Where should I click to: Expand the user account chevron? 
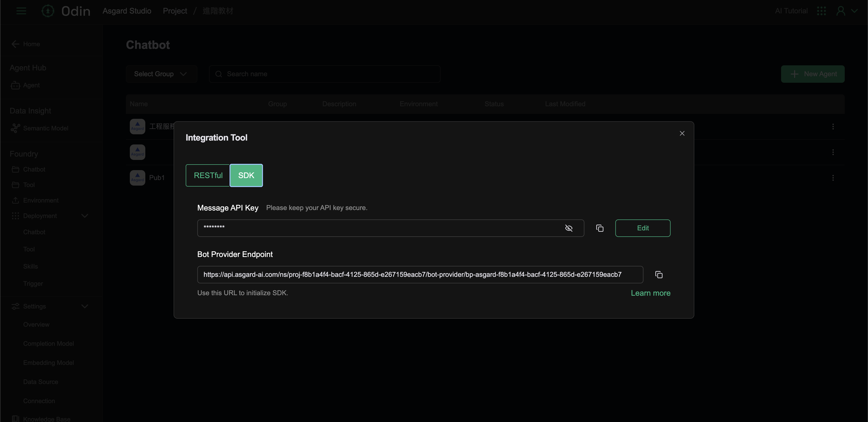854,11
